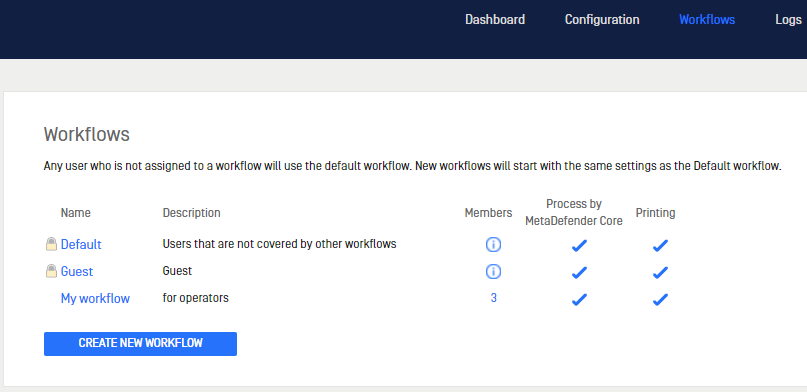Image resolution: width=807 pixels, height=392 pixels.
Task: Open the Default workflow link
Action: (x=81, y=244)
